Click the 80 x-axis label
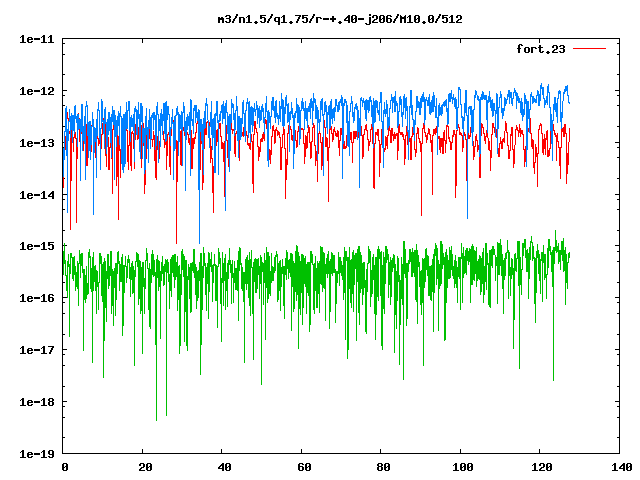This screenshot has height=480, width=640. [383, 467]
